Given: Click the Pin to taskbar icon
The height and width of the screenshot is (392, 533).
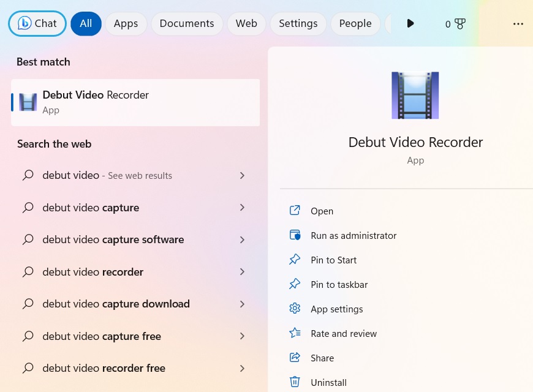Looking at the screenshot, I should [x=295, y=284].
